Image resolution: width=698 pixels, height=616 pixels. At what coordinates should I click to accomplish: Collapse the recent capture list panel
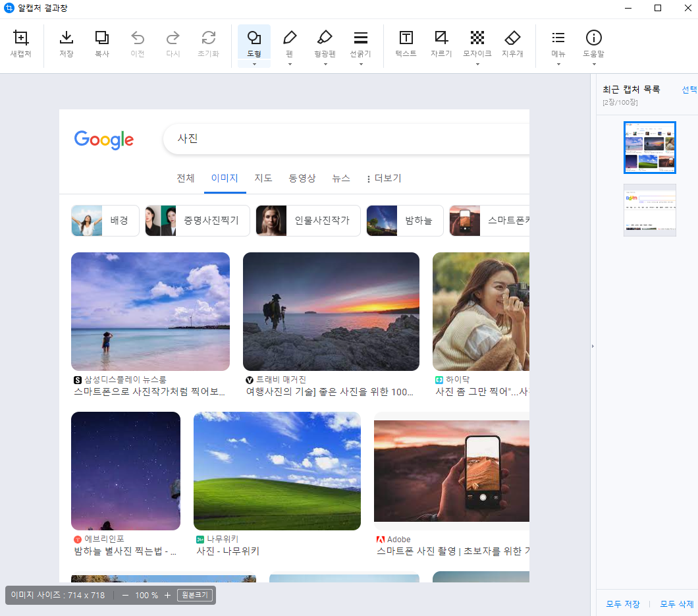[593, 346]
